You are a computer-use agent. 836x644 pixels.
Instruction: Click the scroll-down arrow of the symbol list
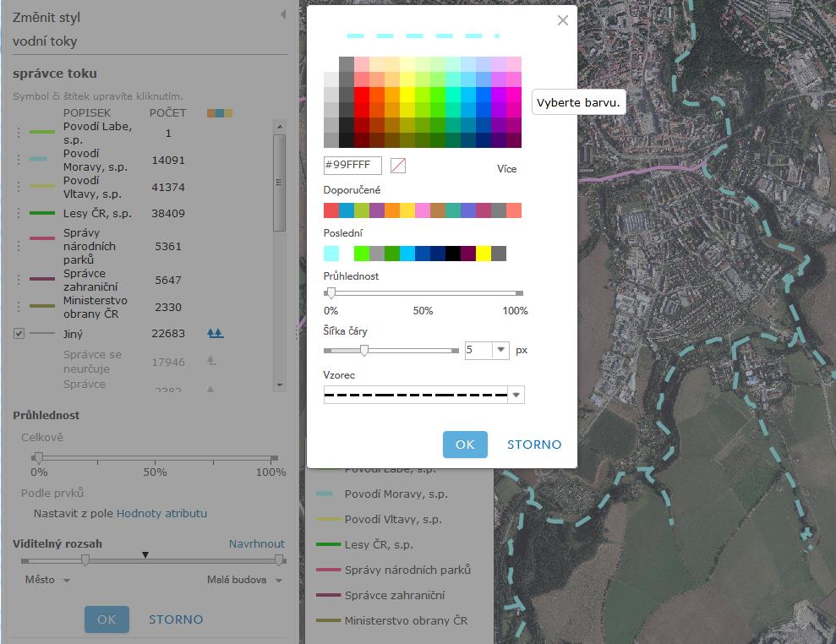point(280,385)
